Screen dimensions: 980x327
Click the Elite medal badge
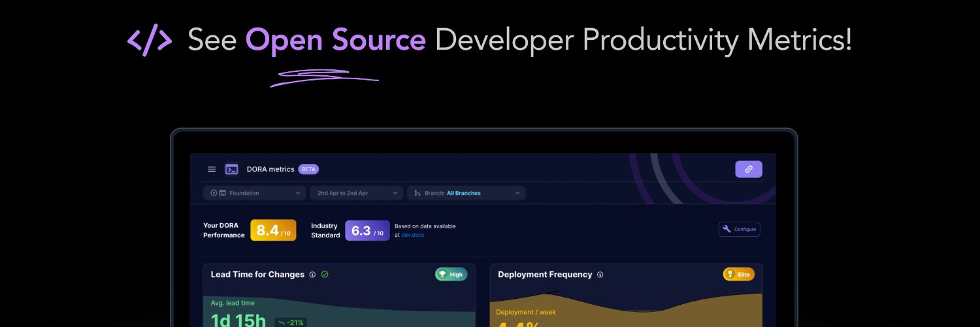[739, 275]
